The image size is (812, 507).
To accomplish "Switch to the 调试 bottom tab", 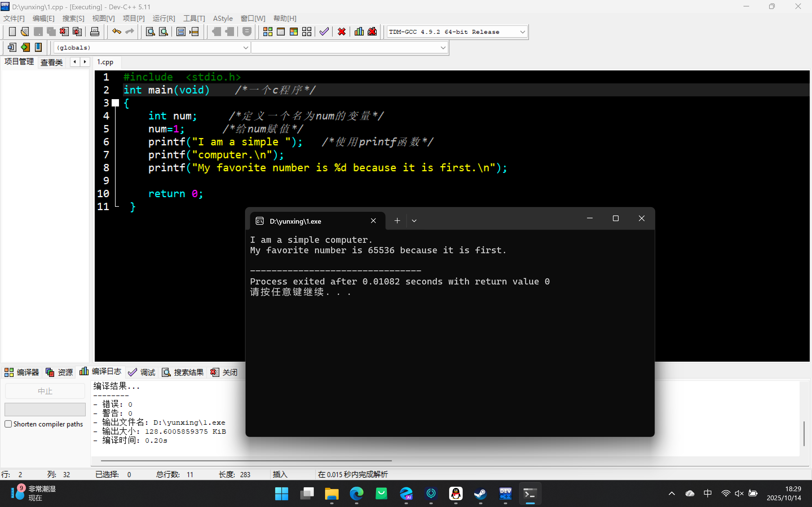I will pyautogui.click(x=142, y=372).
